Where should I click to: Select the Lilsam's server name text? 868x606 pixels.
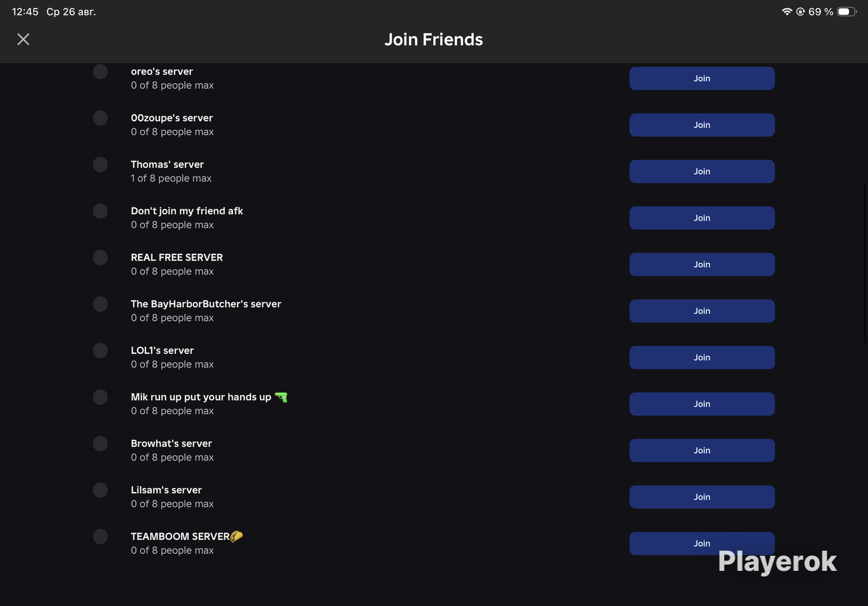click(x=166, y=490)
